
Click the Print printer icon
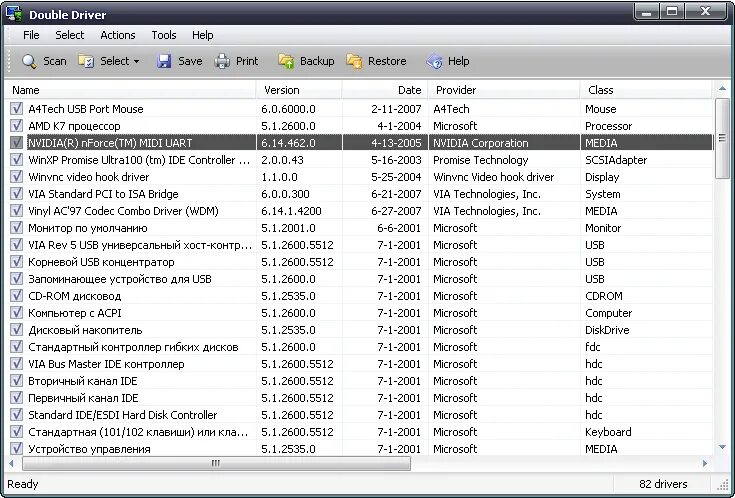pyautogui.click(x=222, y=61)
